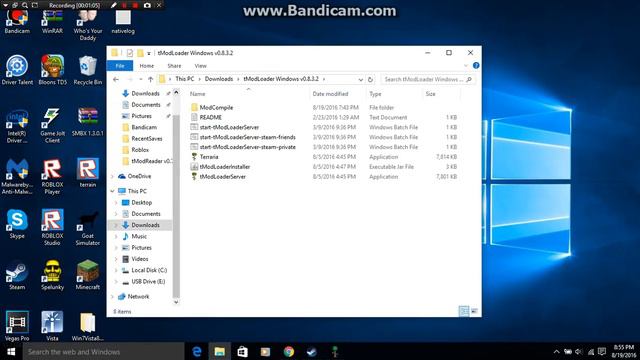Open Steam desktop shortcut
Viewport: 640px width, 360px height.
[x=17, y=276]
